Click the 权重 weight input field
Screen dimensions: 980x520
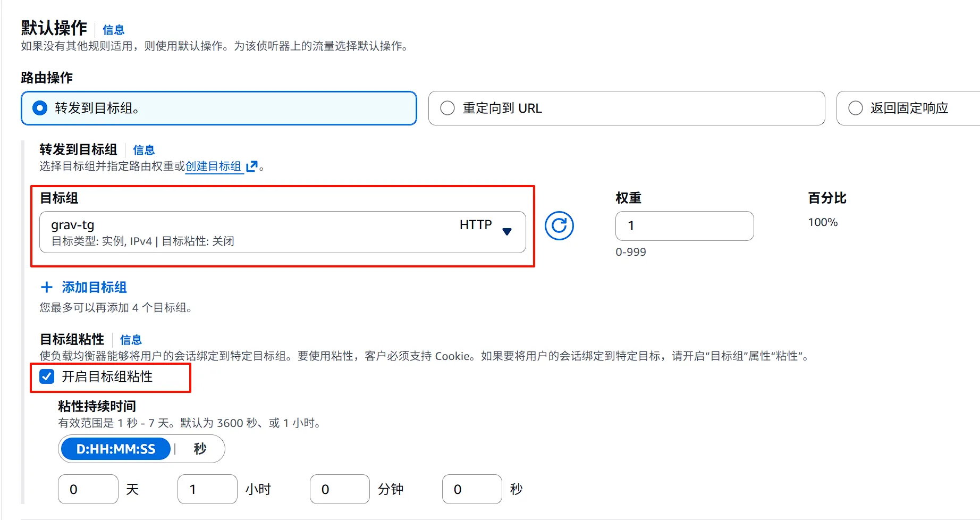685,225
